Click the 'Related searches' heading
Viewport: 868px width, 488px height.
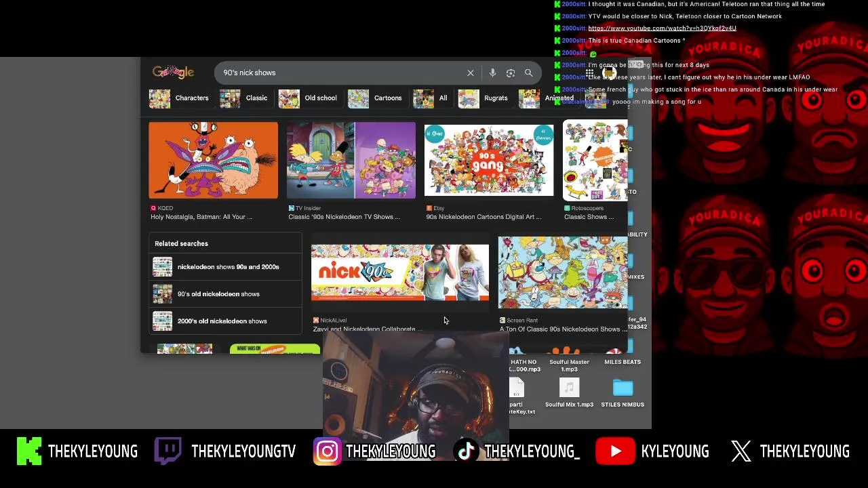181,243
